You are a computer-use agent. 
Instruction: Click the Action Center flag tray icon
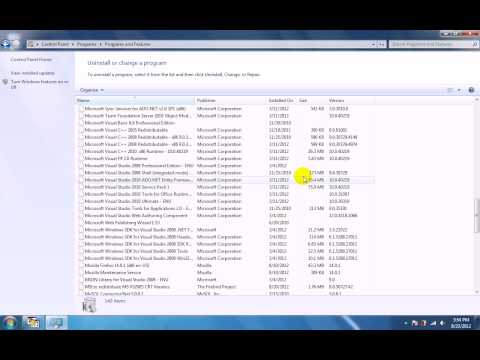point(415,323)
